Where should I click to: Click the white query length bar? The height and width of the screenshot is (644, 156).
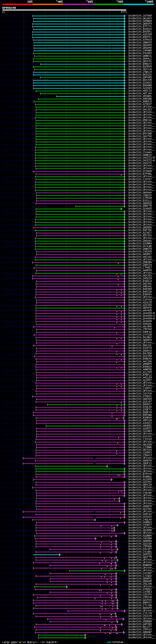64,10
